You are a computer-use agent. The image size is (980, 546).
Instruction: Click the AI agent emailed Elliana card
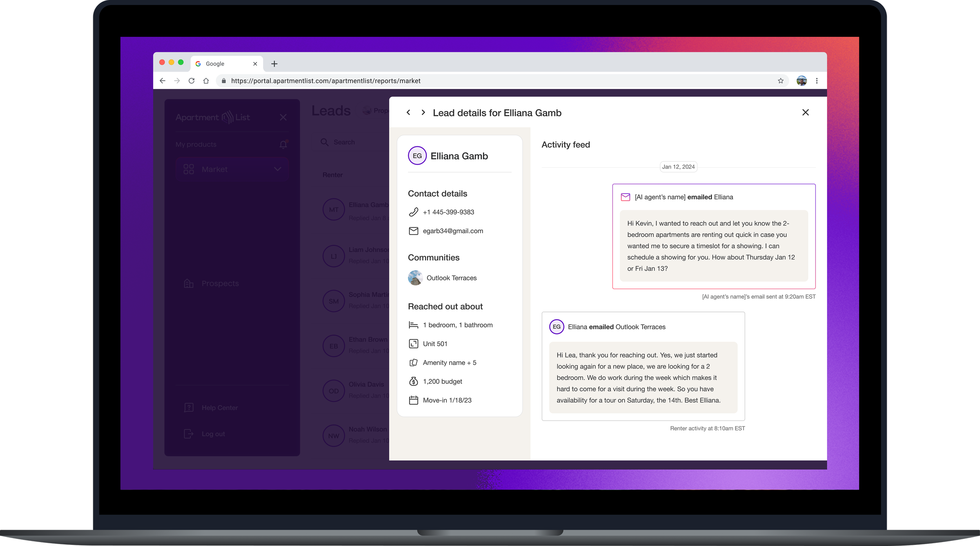click(x=713, y=237)
